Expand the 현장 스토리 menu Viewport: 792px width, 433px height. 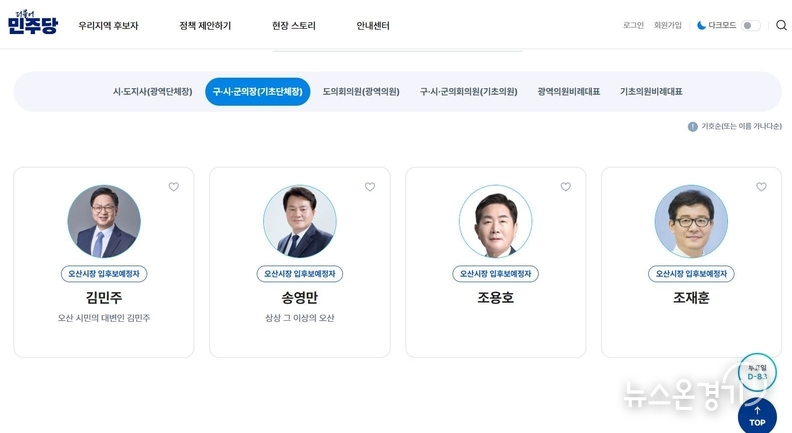pos(293,25)
